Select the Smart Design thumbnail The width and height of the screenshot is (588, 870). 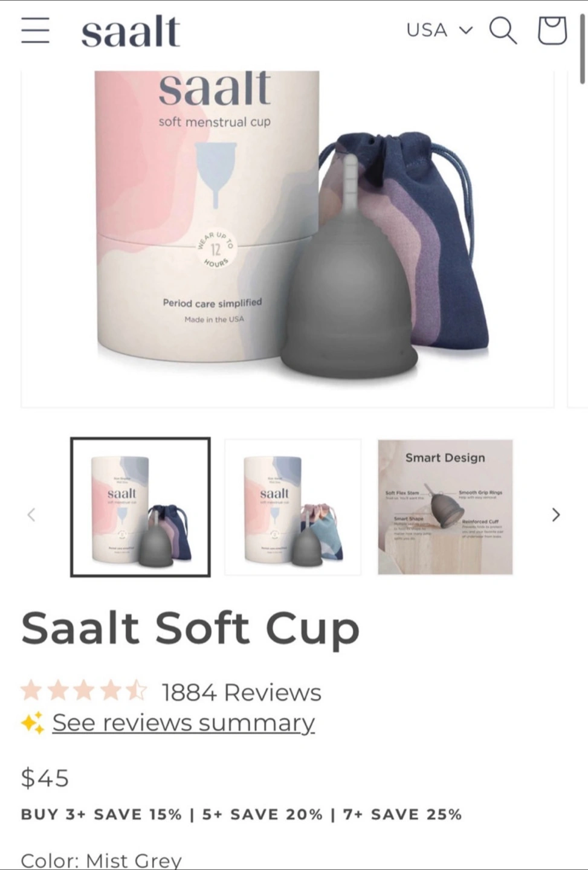(x=445, y=507)
